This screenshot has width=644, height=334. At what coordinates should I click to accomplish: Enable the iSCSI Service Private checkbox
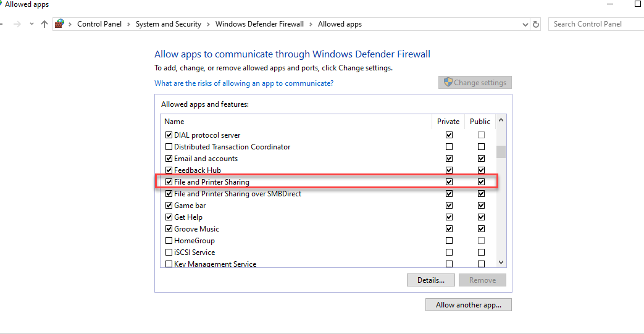click(449, 253)
